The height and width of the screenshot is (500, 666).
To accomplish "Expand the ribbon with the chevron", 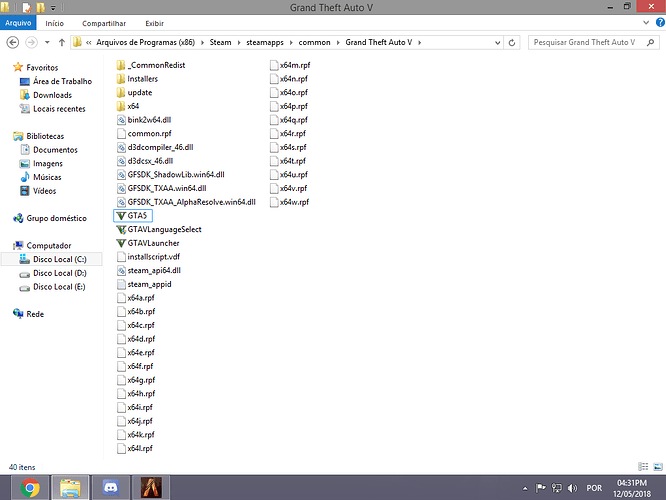I will (646, 23).
